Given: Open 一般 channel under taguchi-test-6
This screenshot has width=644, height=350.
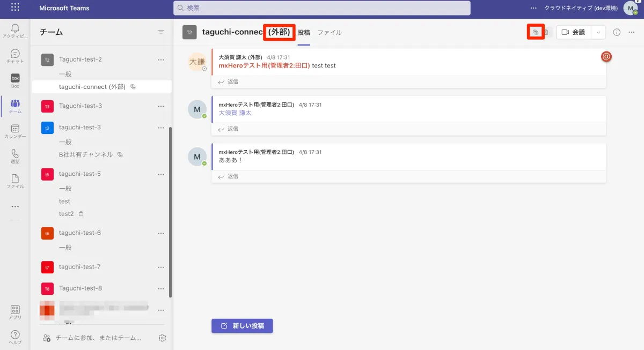Looking at the screenshot, I should pos(65,248).
